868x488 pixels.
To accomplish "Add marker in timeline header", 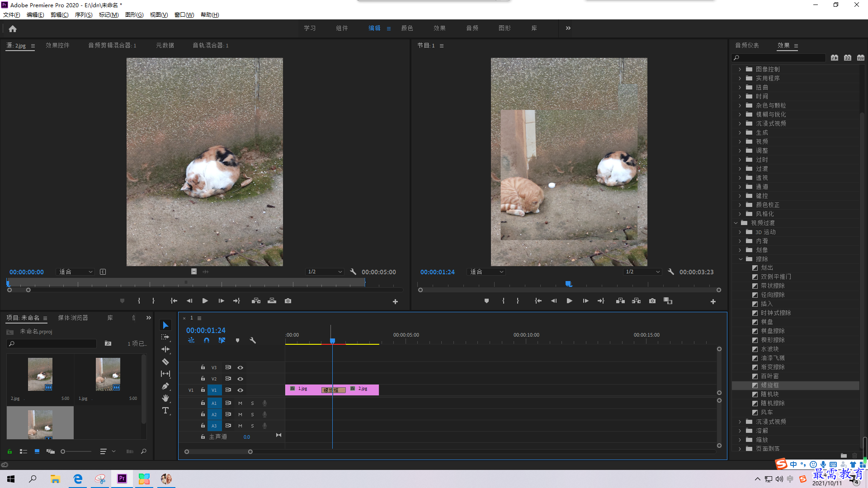I will 237,341.
